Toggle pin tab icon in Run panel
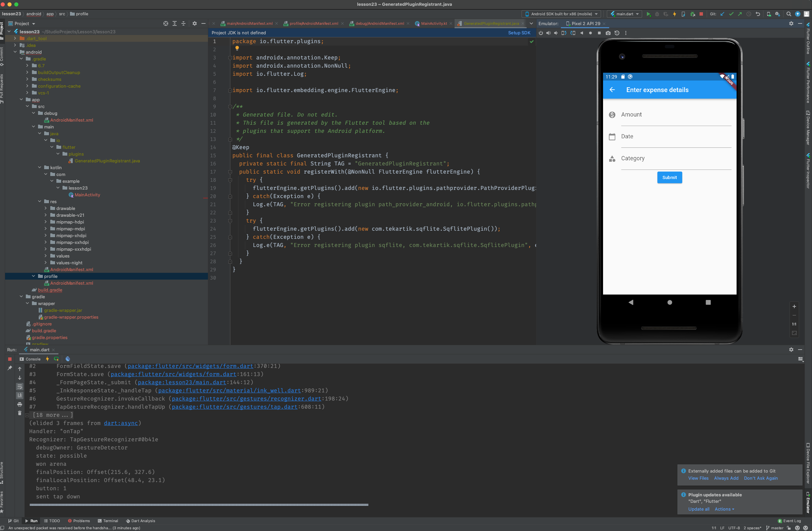The width and height of the screenshot is (812, 531). pos(10,368)
